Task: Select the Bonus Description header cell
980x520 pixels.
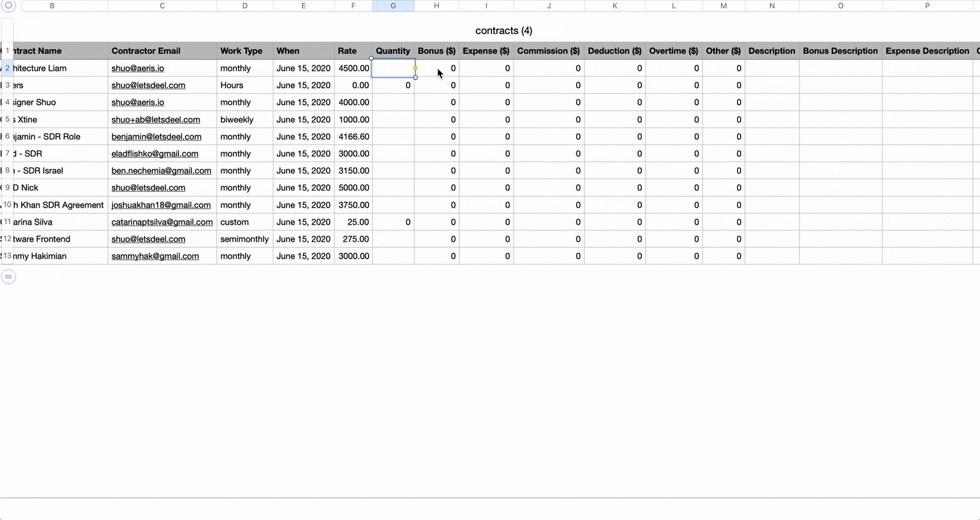Action: click(x=840, y=51)
